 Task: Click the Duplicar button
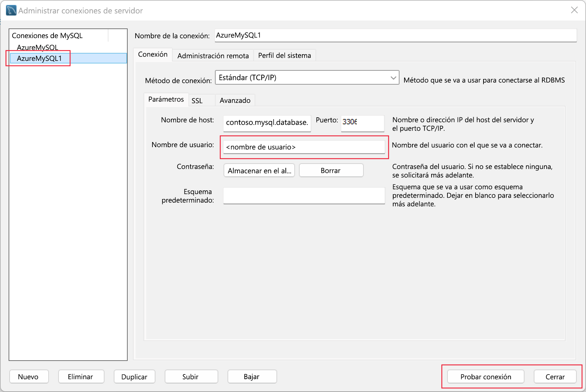(135, 377)
